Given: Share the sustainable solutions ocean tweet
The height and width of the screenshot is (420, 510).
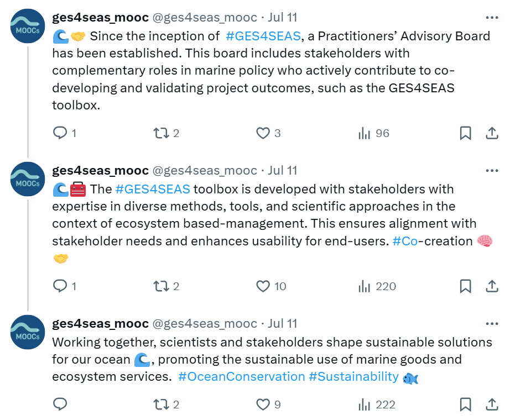Looking at the screenshot, I should click(491, 405).
